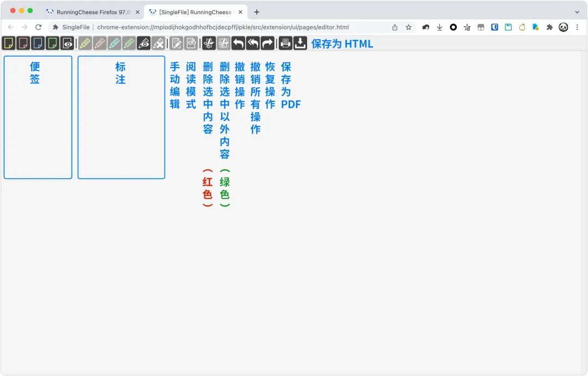Undo the last editor action
This screenshot has width=588, height=376.
pos(238,44)
